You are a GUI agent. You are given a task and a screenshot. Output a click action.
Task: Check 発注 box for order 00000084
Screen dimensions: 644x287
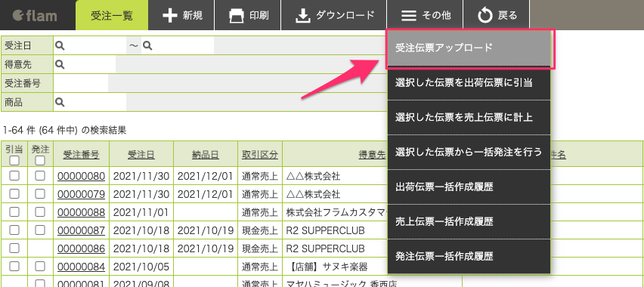tap(40, 266)
